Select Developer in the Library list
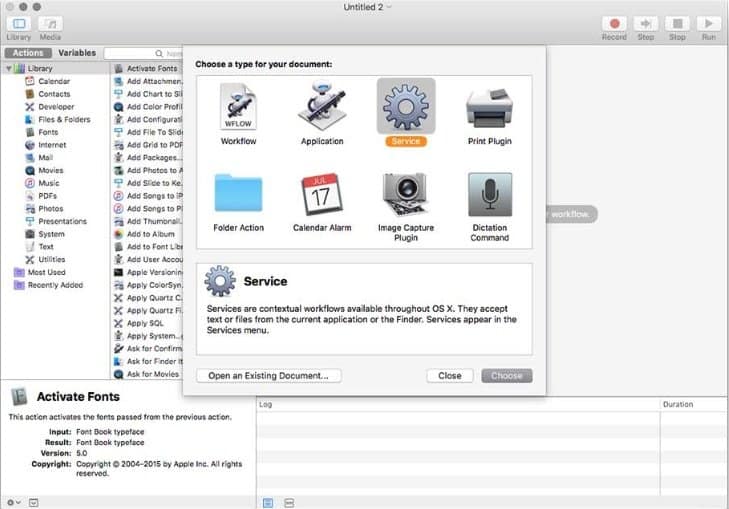Image resolution: width=729 pixels, height=509 pixels. [x=56, y=106]
